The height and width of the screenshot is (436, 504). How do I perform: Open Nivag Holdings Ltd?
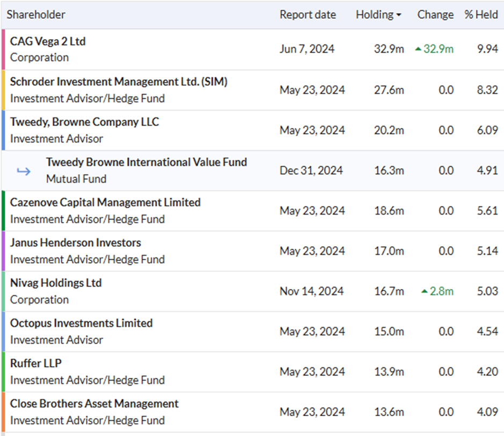click(56, 283)
